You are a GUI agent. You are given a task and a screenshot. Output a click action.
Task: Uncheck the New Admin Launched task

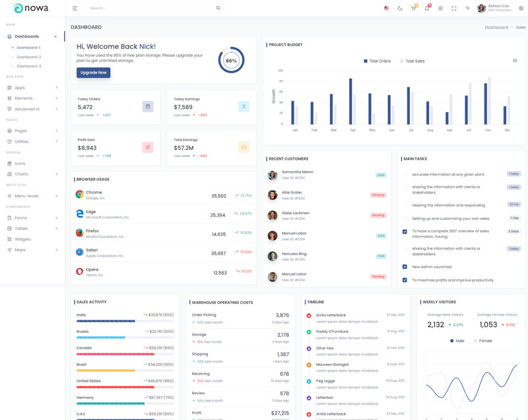pos(405,267)
